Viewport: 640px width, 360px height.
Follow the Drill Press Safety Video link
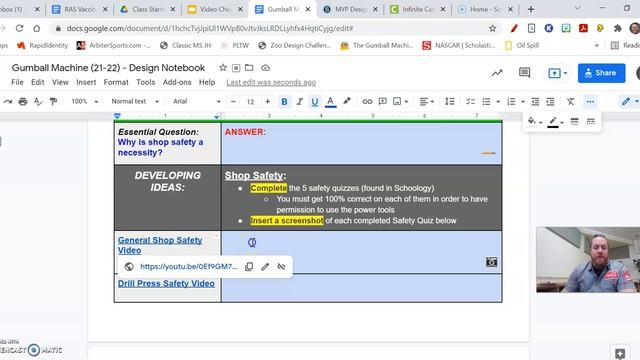click(x=166, y=283)
